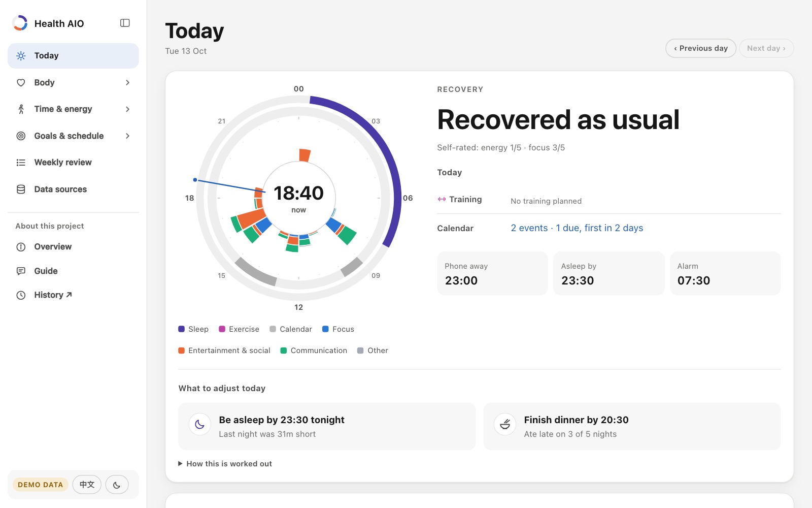Expand the Goals & schedule chevron
The height and width of the screenshot is (508, 812).
(x=127, y=136)
